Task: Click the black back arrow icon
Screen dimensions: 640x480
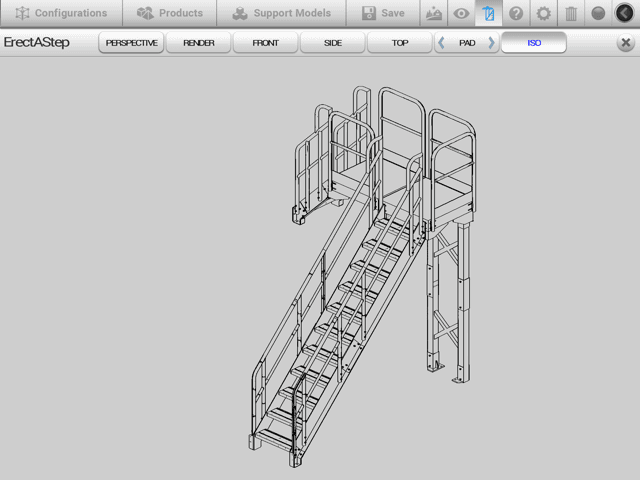Action: 625,14
